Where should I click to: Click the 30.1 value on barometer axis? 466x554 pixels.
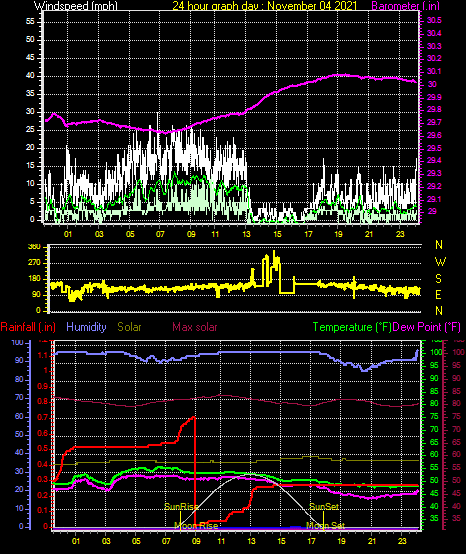tap(434, 72)
